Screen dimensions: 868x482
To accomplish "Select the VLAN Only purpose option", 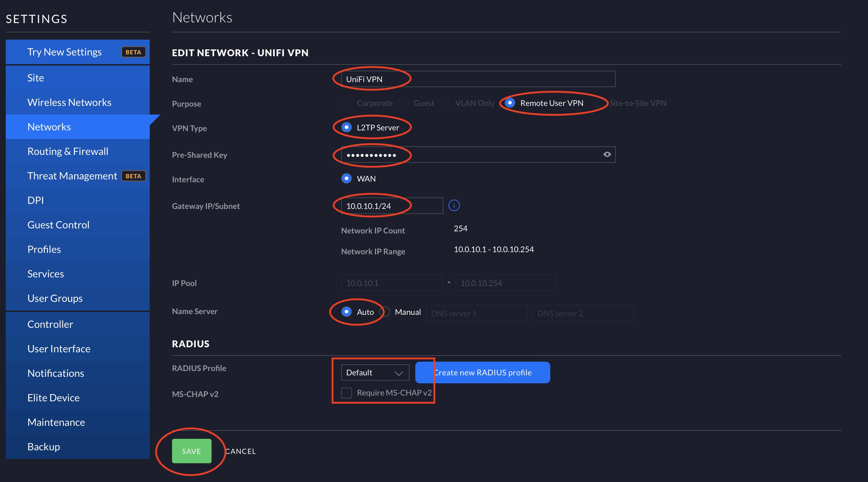I will (x=445, y=103).
